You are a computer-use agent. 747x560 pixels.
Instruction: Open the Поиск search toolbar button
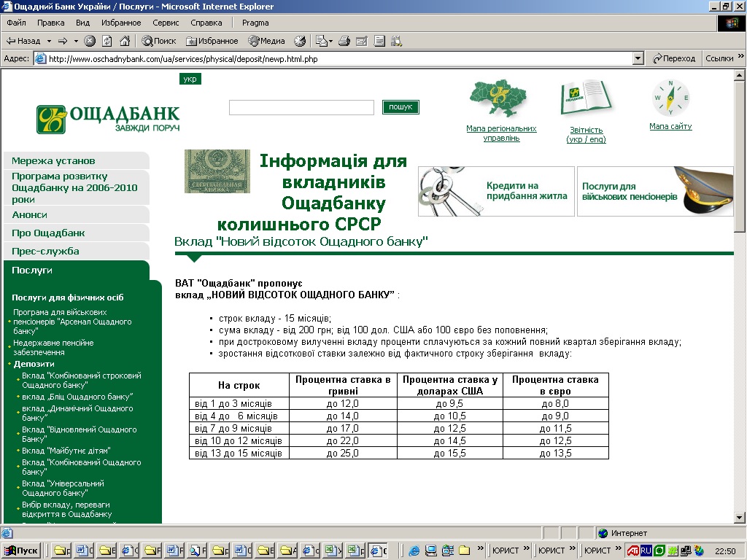[x=159, y=41]
